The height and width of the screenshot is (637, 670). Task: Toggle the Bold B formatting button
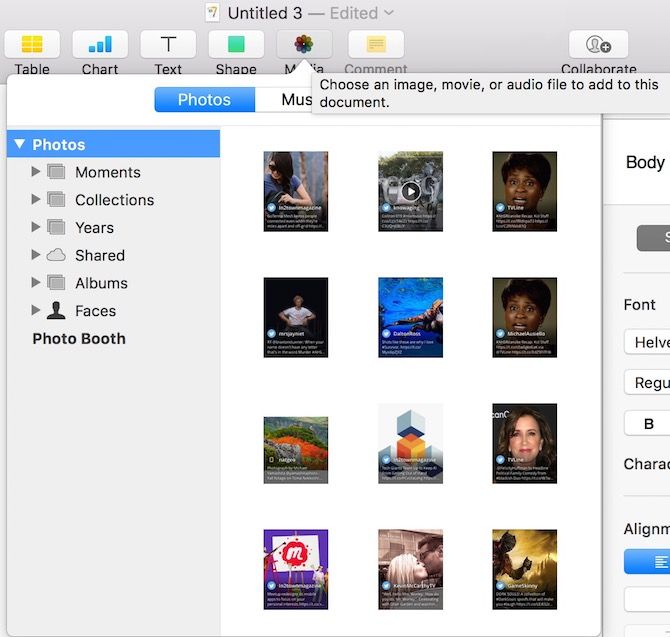tap(648, 424)
